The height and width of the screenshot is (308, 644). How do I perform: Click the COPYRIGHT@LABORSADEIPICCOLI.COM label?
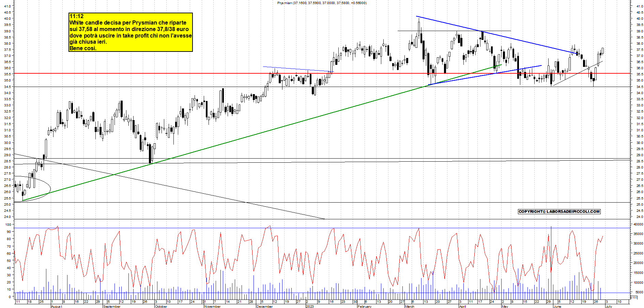(559, 211)
